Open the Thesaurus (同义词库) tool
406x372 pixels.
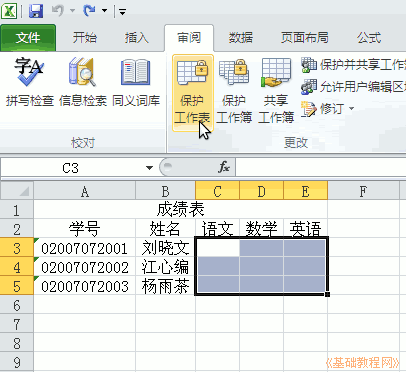click(x=136, y=82)
